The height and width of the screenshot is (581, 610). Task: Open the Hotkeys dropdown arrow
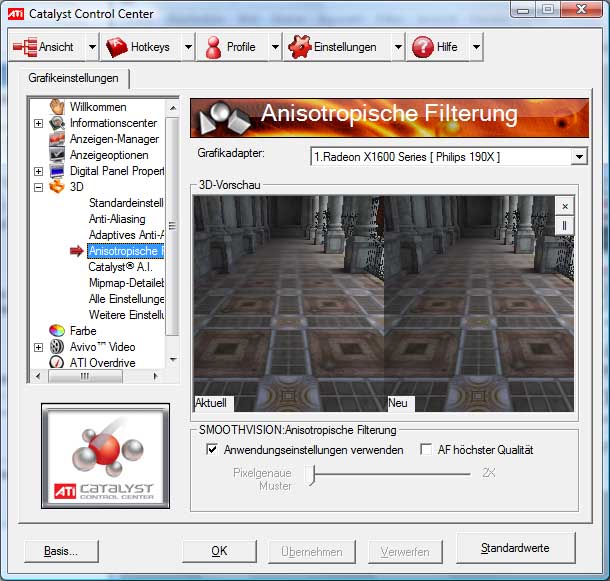pos(188,47)
